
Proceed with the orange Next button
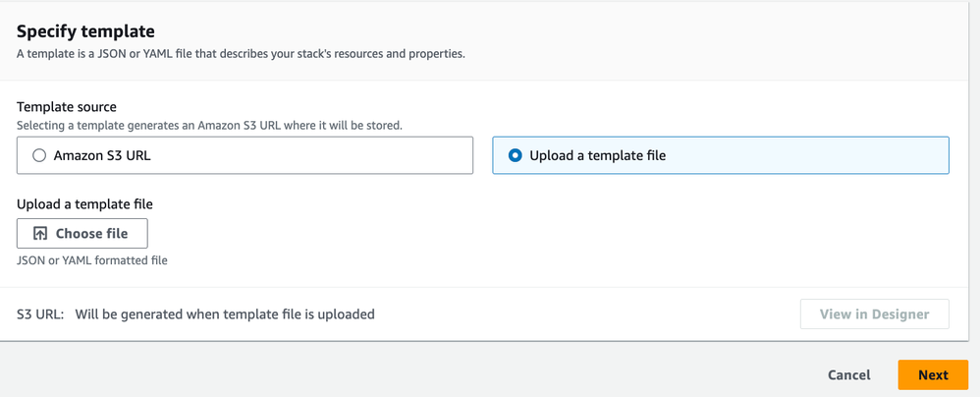click(932, 374)
